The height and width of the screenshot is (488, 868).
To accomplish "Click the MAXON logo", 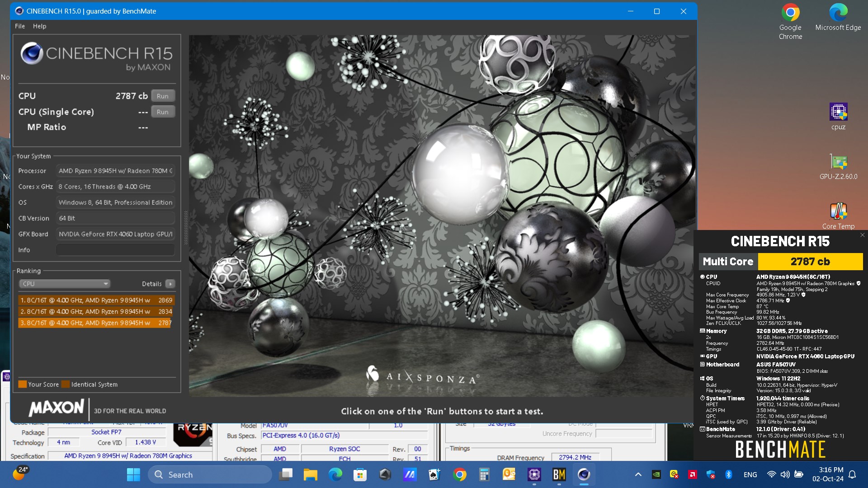I will [x=57, y=408].
